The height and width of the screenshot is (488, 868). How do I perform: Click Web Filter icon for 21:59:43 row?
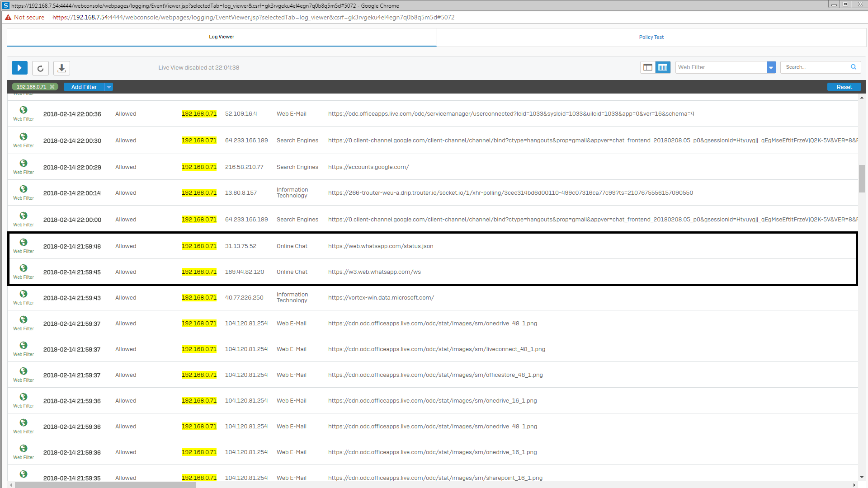point(24,294)
